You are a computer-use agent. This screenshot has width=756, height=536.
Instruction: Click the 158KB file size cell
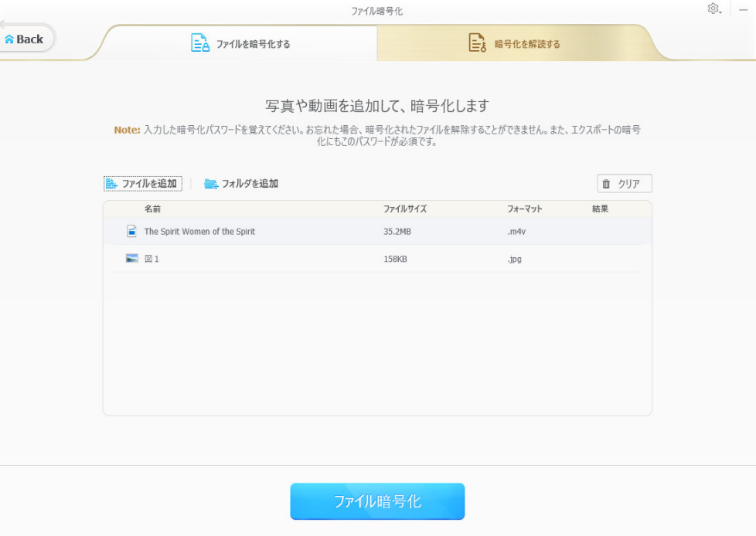(x=395, y=259)
